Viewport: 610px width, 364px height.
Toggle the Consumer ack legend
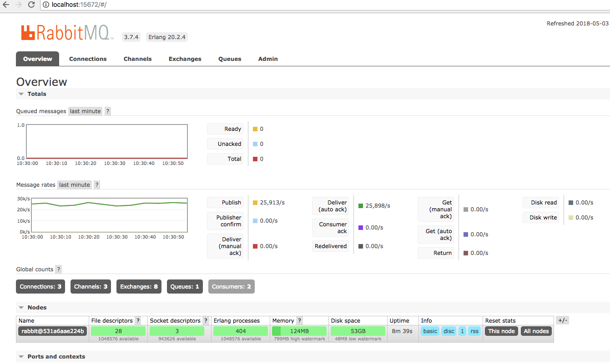coord(331,228)
